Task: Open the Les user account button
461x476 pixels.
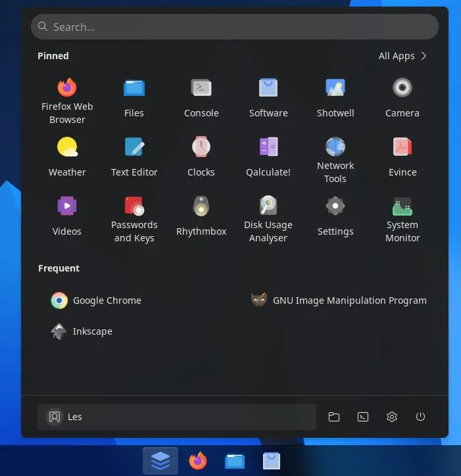Action: pos(177,417)
